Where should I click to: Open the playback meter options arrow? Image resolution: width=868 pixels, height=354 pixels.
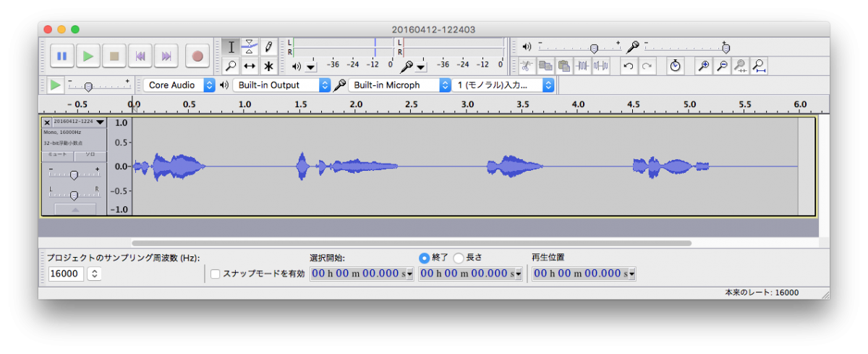[310, 66]
